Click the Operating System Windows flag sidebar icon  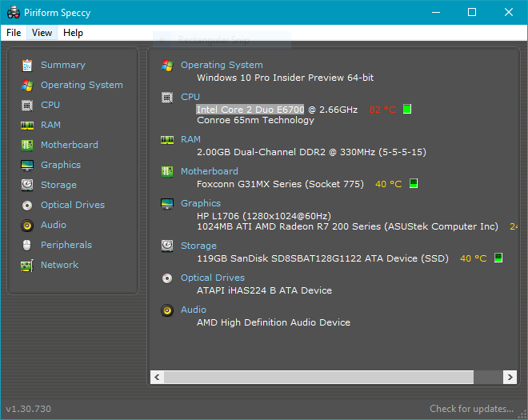27,86
